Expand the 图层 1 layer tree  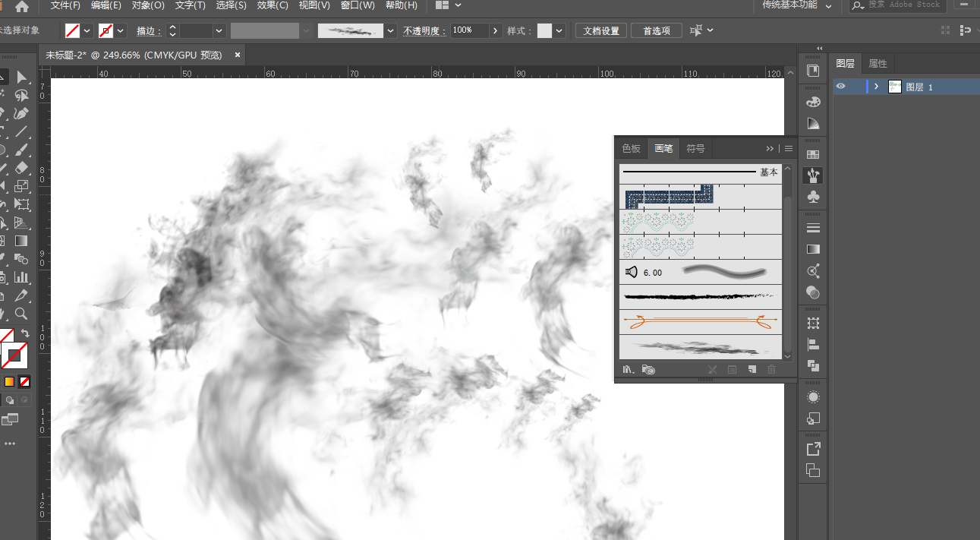(x=876, y=87)
